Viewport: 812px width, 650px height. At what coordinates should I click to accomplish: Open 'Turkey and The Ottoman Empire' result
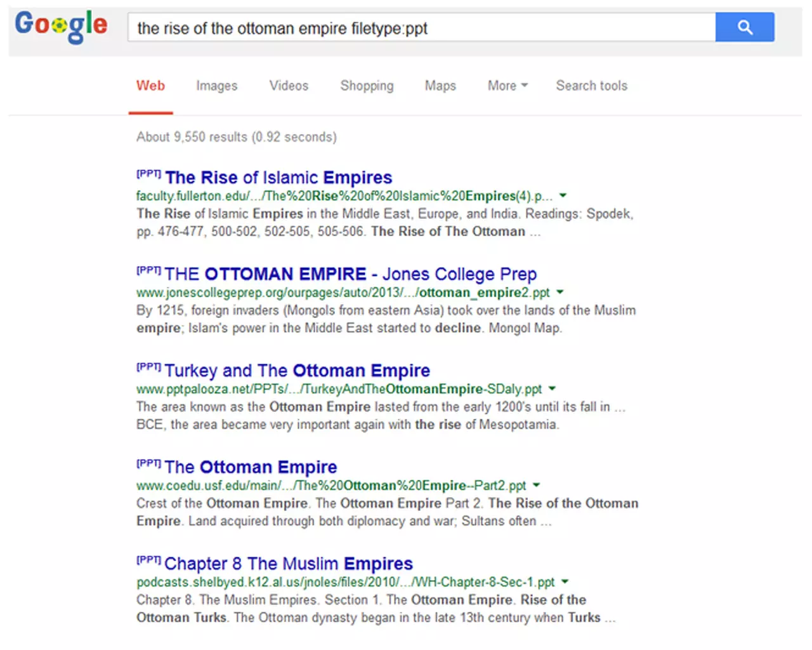297,370
